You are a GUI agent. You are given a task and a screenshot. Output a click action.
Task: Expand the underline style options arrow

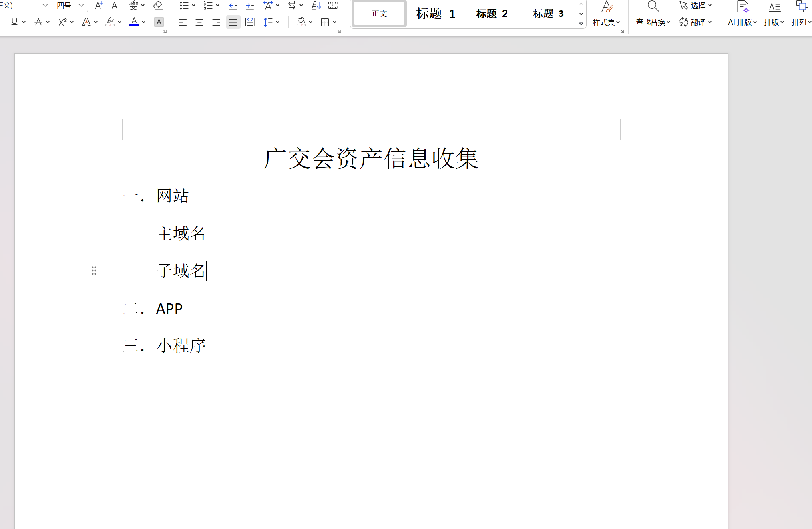(24, 22)
